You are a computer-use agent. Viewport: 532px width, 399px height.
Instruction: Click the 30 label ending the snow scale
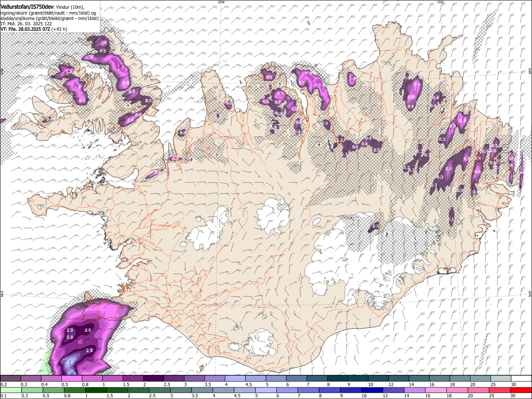pos(514,384)
